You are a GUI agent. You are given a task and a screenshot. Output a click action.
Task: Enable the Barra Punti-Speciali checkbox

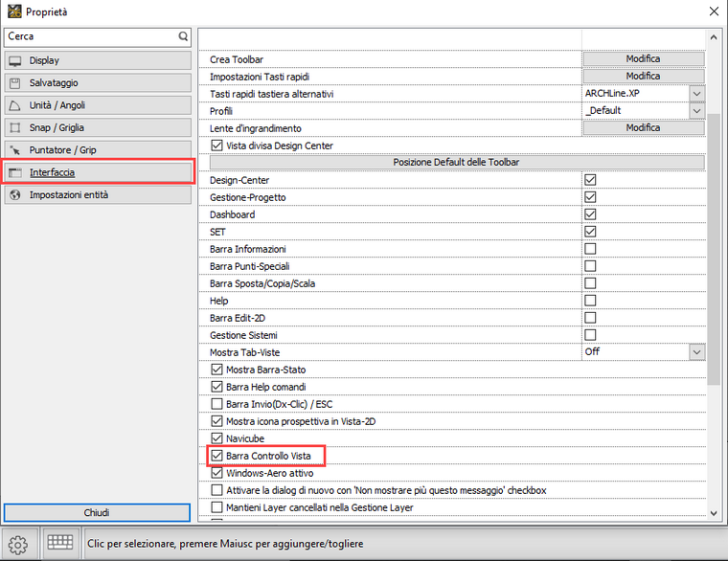click(x=590, y=266)
